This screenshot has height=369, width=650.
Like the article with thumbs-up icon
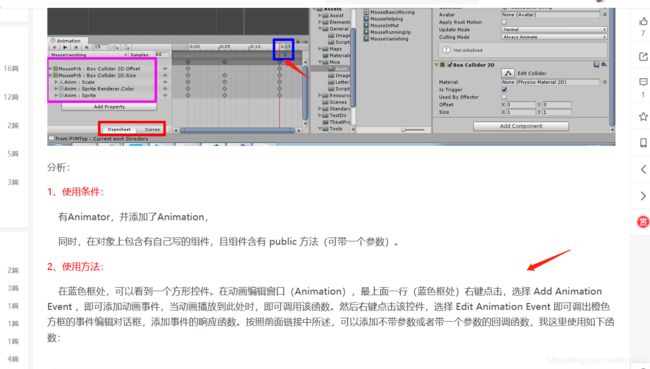(643, 21)
